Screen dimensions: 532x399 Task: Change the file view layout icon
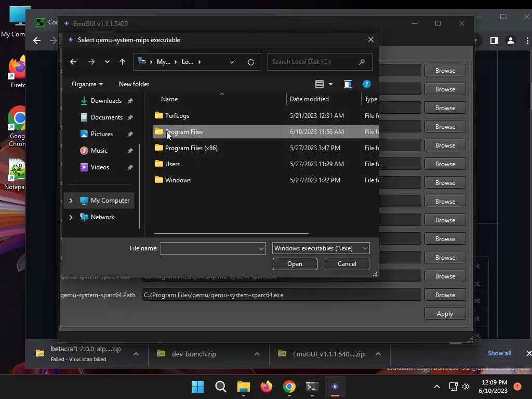tap(320, 84)
